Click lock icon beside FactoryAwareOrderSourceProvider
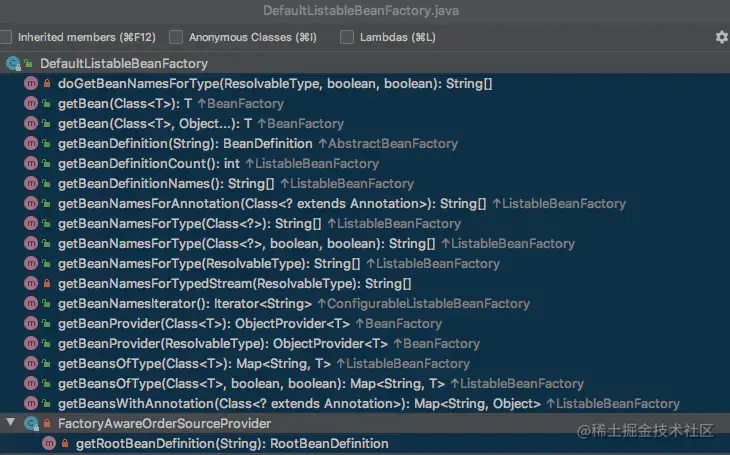This screenshot has width=730, height=455. click(47, 423)
